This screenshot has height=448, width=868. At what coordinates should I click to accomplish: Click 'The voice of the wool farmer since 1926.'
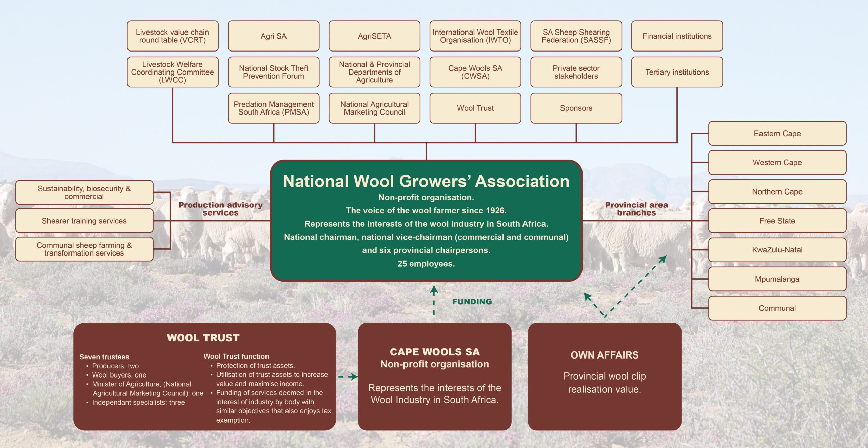[426, 211]
